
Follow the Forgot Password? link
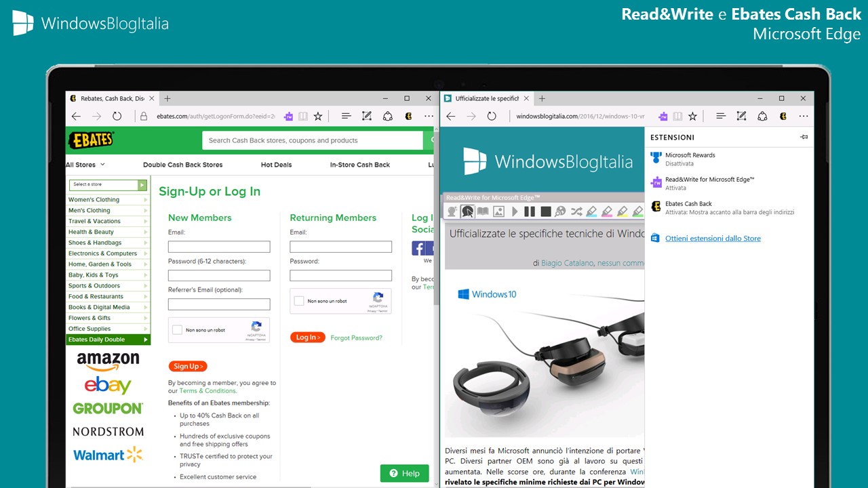[x=356, y=338]
